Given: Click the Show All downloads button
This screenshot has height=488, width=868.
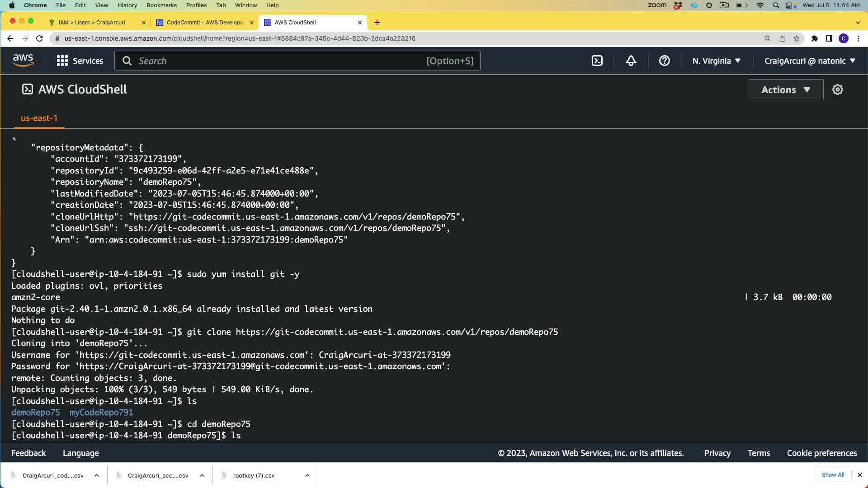Looking at the screenshot, I should point(833,475).
